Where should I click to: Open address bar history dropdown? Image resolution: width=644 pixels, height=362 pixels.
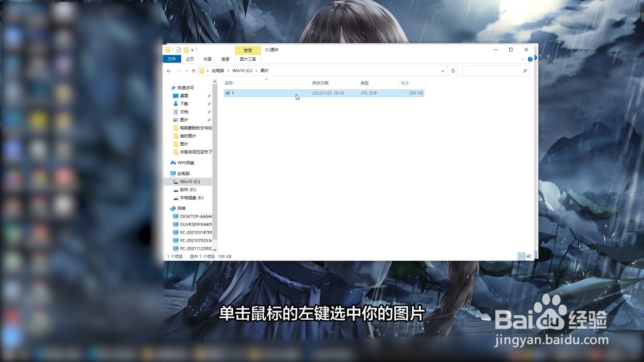[442, 71]
